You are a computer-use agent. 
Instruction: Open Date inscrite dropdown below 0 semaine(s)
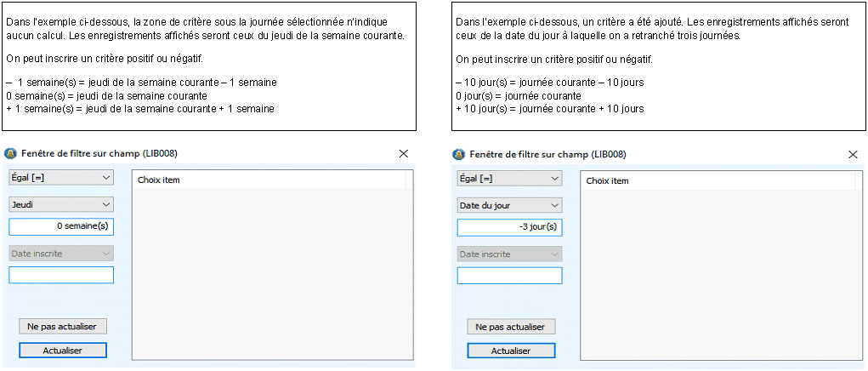click(61, 254)
